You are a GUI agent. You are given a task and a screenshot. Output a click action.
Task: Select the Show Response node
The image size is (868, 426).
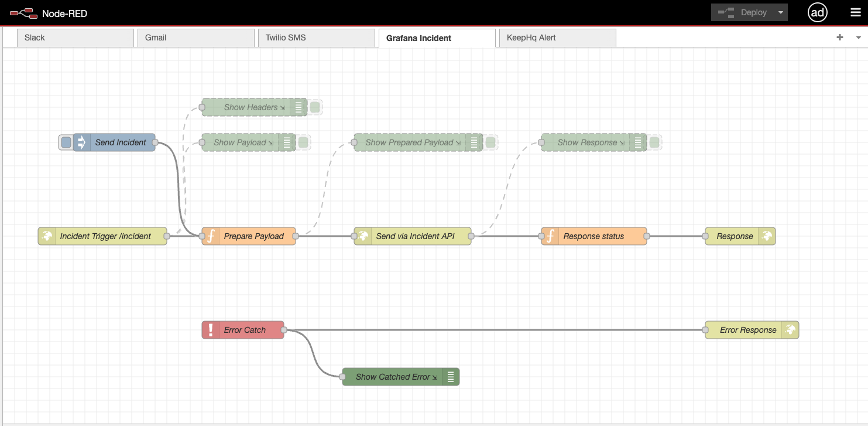[x=593, y=142]
